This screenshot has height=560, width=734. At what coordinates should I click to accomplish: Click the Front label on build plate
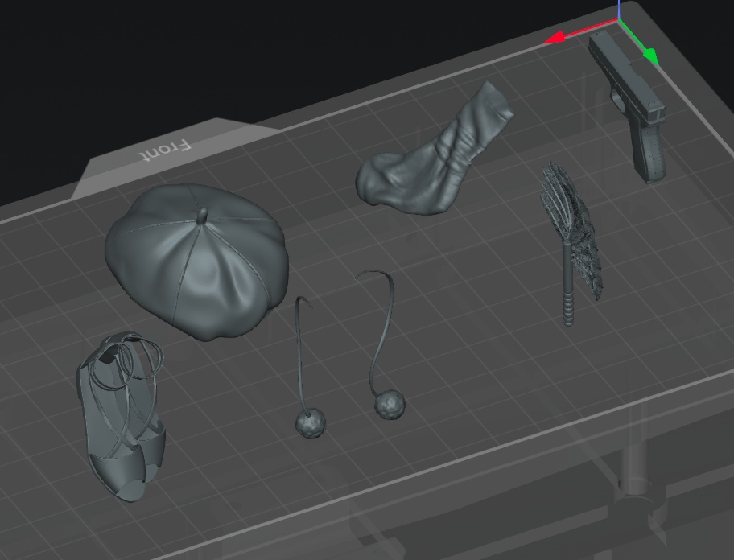(165, 150)
